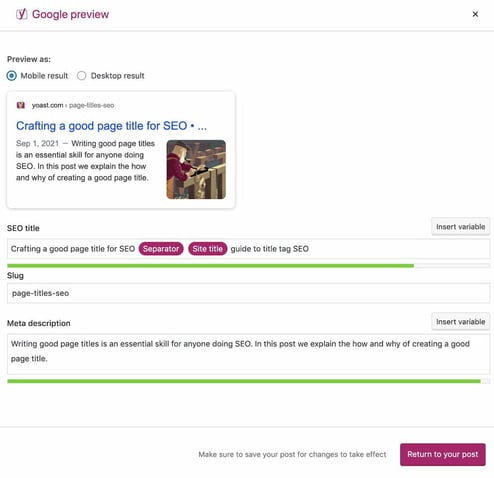Viewport: 494px width, 478px height.
Task: Click the Slug field containing page-titles-seo
Action: (248, 293)
